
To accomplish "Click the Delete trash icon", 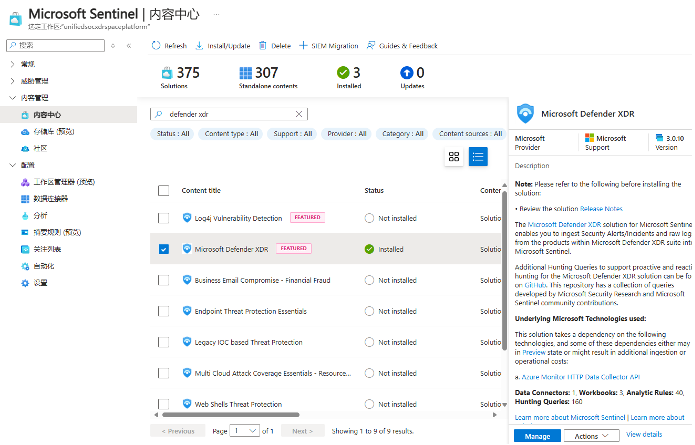I will [263, 46].
